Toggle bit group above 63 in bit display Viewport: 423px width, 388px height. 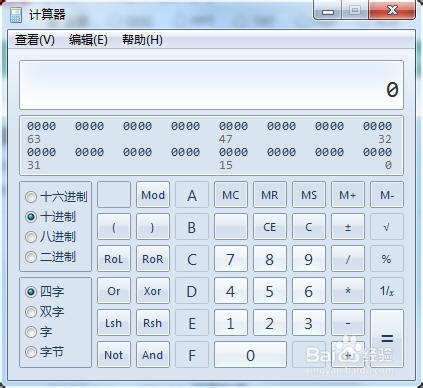[x=42, y=126]
